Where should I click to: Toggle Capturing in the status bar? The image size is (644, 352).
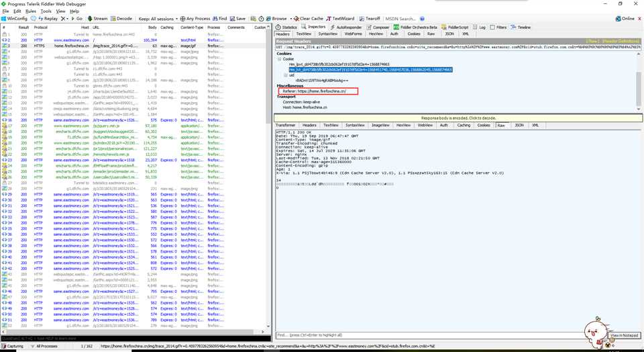coord(13,347)
